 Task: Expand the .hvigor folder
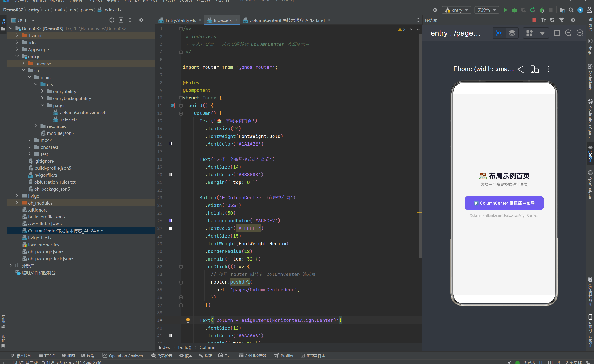tap(17, 35)
